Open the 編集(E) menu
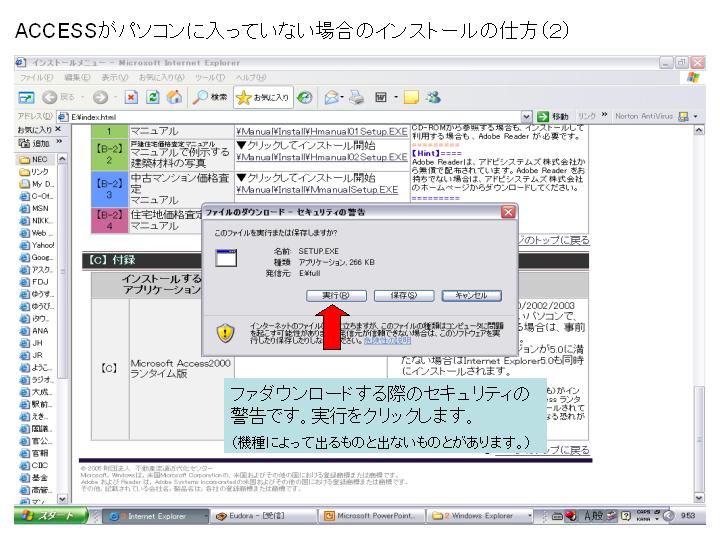The width and height of the screenshot is (720, 540). [77, 78]
